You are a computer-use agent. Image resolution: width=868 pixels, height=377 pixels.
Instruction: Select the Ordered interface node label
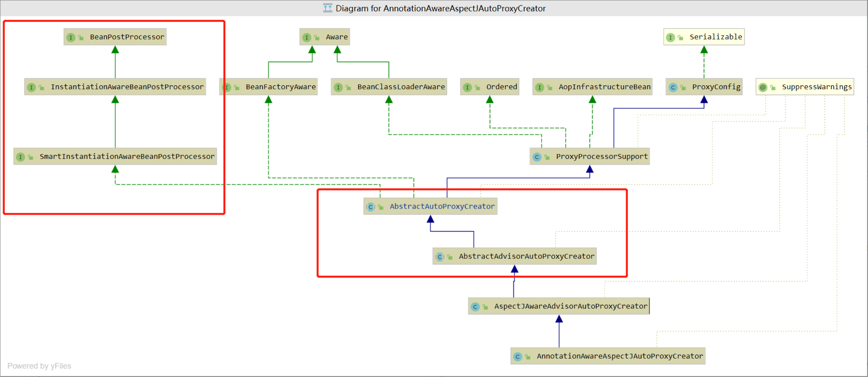tap(501, 87)
